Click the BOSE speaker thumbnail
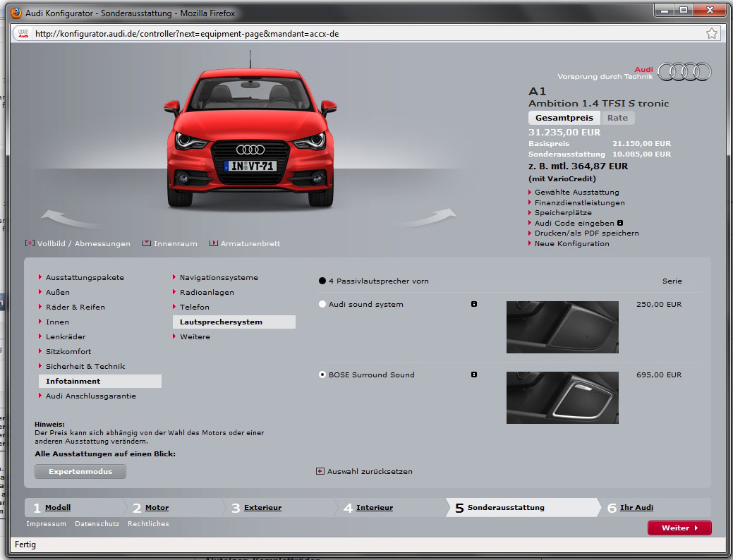The image size is (733, 560). coord(562,398)
